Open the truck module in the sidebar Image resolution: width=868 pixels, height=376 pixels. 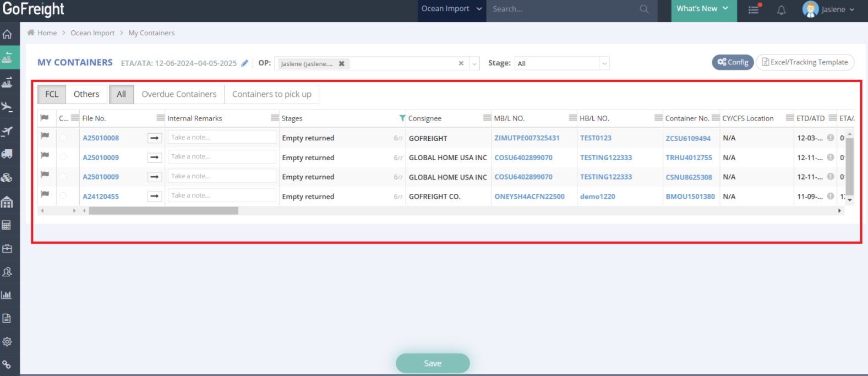pyautogui.click(x=7, y=154)
